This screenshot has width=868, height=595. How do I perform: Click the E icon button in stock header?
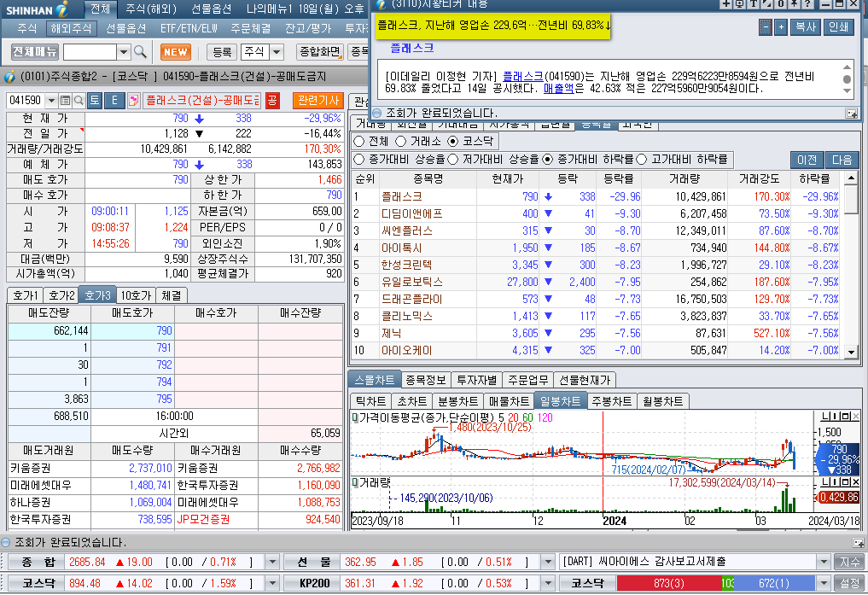tap(114, 100)
